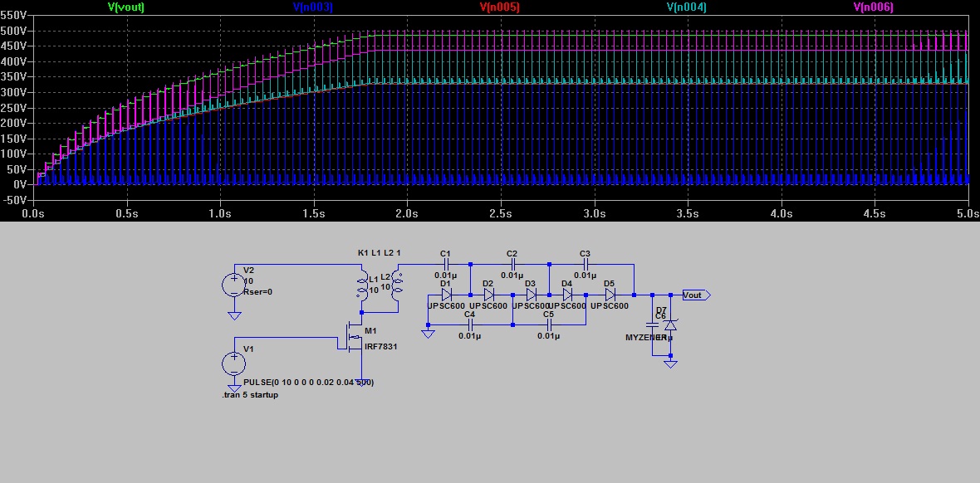The image size is (980, 483).
Task: Click diode D4 symbol
Action: [567, 295]
